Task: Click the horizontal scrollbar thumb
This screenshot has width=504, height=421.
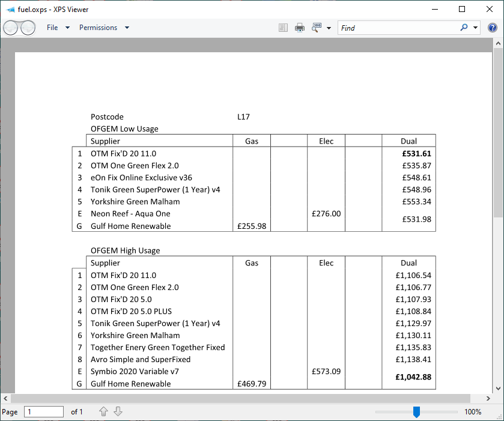Action: coord(240,399)
